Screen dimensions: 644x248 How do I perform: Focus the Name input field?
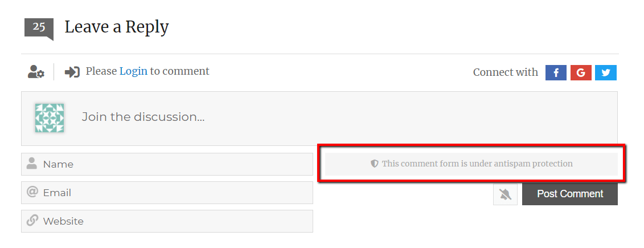171,164
